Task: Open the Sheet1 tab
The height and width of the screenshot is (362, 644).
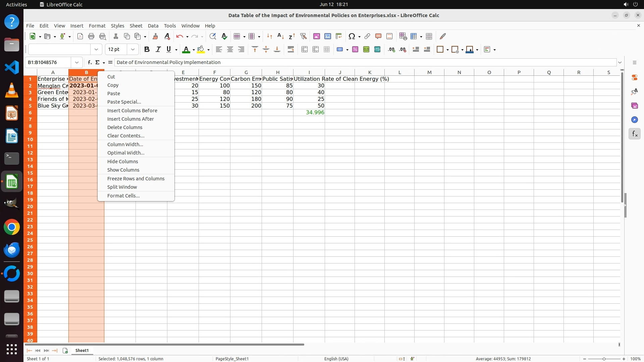Action: coord(82,350)
